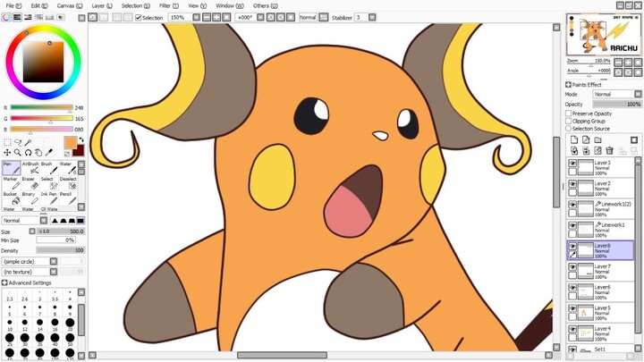Open the File menu
The image size is (644, 362).
13,5
